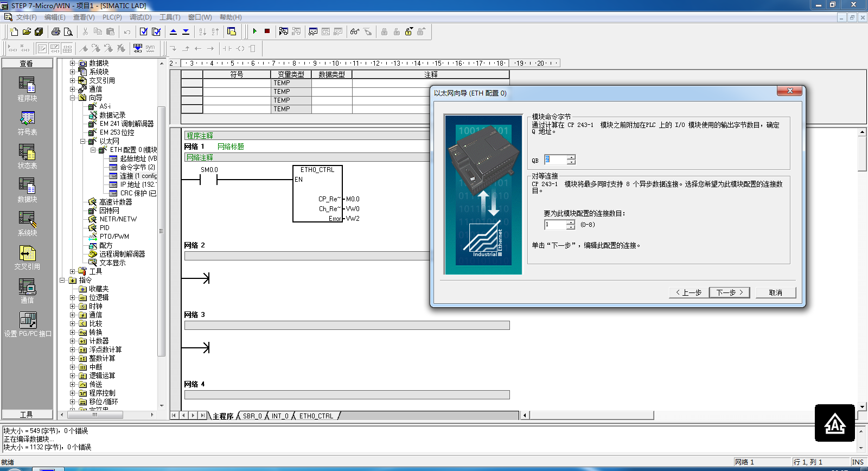Click the 设置 PG/PC 接口 sidebar icon
The image size is (868, 471).
[27, 324]
